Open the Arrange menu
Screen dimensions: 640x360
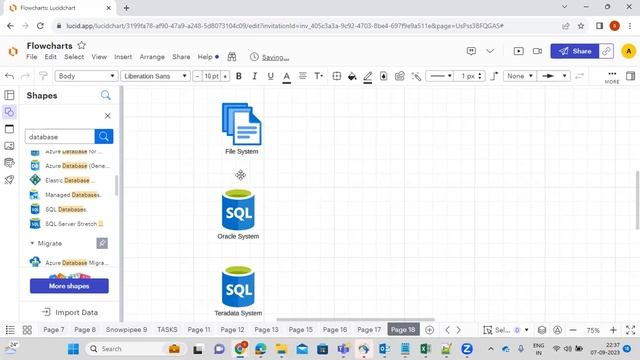pyautogui.click(x=152, y=57)
